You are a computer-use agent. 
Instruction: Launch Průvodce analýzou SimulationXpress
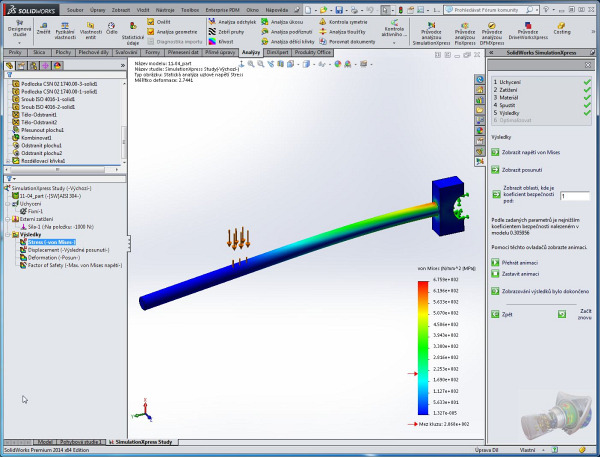431,33
